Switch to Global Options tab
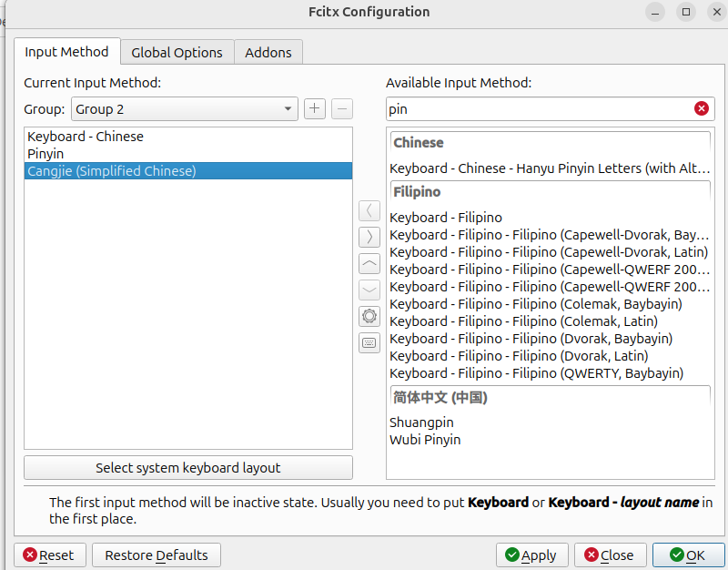728x570 pixels. click(x=177, y=53)
